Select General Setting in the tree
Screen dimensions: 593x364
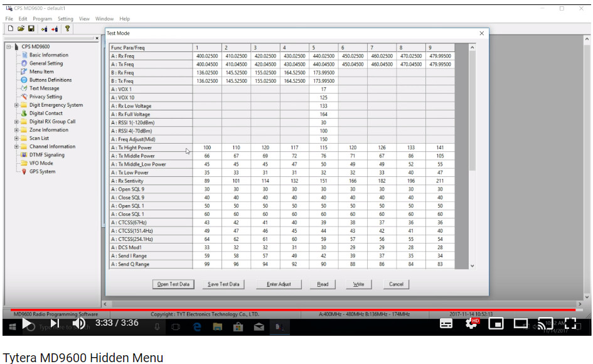tap(46, 63)
